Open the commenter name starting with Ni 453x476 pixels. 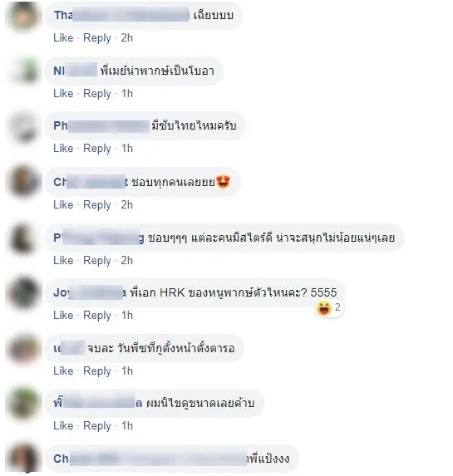pyautogui.click(x=75, y=71)
